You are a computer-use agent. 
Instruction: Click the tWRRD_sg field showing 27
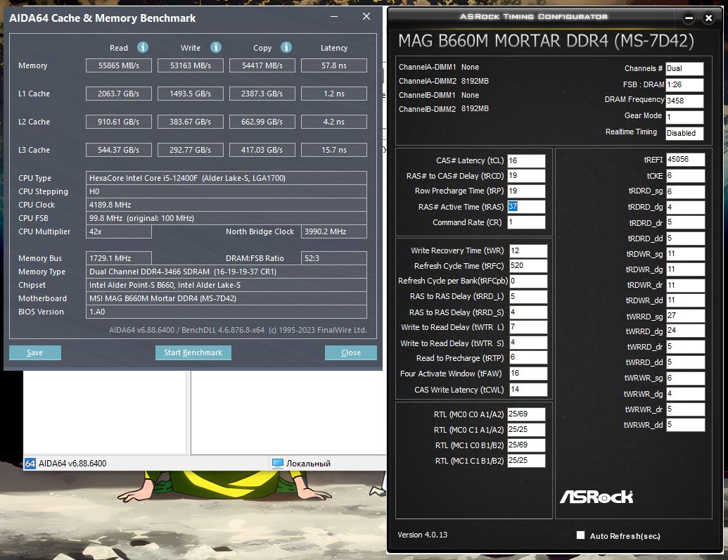tap(685, 316)
